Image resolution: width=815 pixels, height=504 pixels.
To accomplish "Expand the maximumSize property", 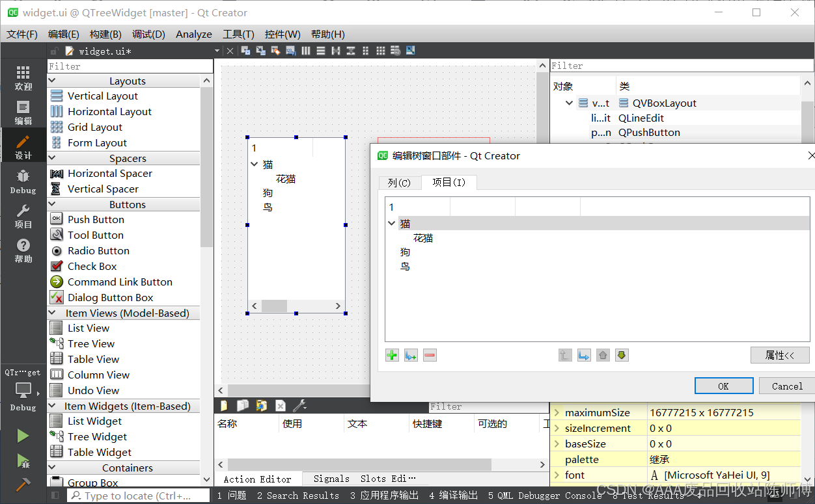I will [x=557, y=412].
